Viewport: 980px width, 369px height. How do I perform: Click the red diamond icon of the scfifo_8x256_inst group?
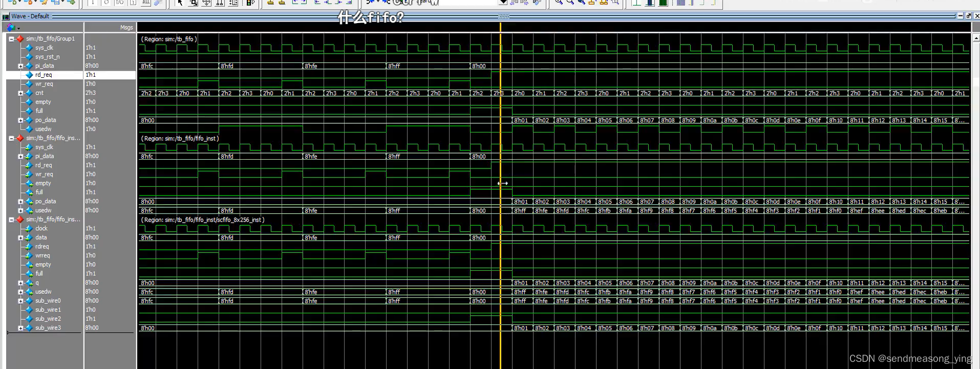[x=20, y=220]
